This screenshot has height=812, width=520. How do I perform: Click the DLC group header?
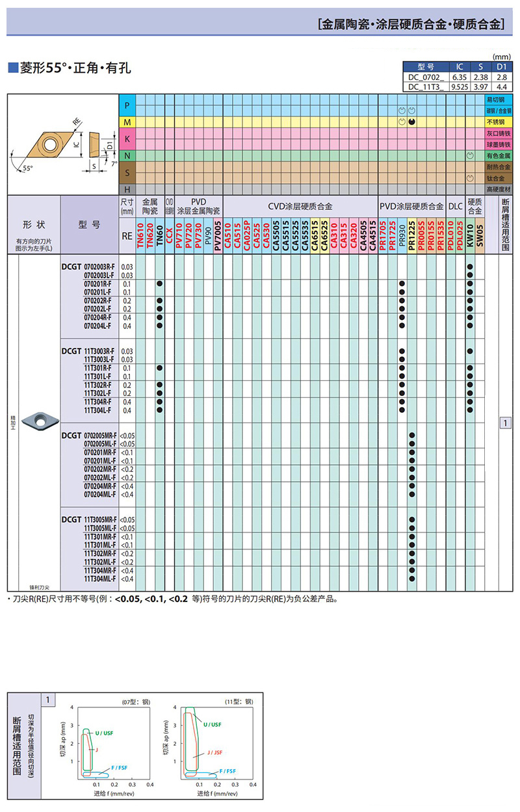click(455, 206)
